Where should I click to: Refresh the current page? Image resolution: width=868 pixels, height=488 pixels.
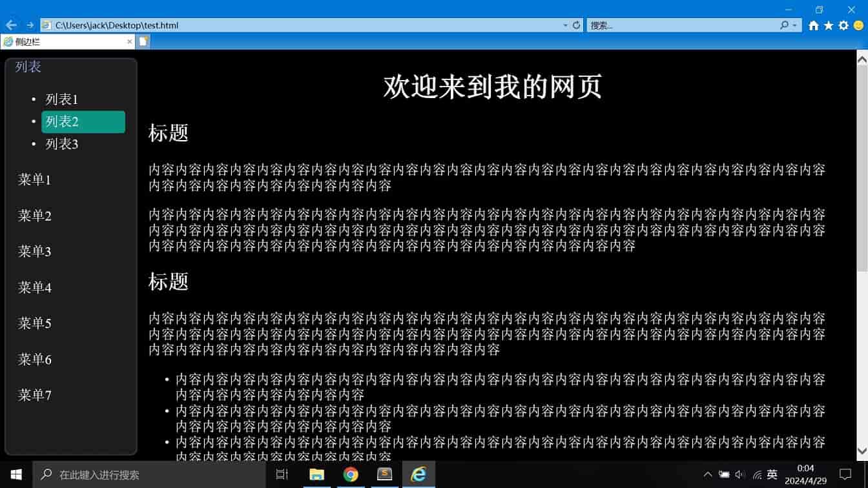(577, 25)
